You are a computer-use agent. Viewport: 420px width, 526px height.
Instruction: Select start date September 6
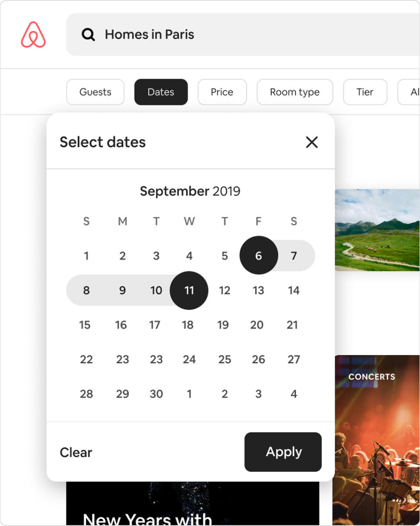[259, 256]
